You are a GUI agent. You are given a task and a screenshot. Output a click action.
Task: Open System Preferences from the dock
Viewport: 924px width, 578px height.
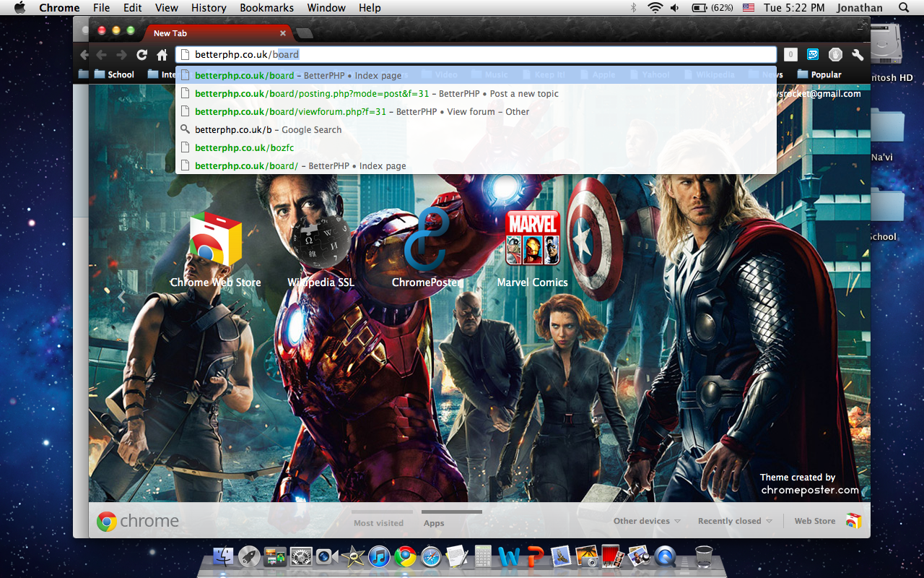[x=301, y=556]
